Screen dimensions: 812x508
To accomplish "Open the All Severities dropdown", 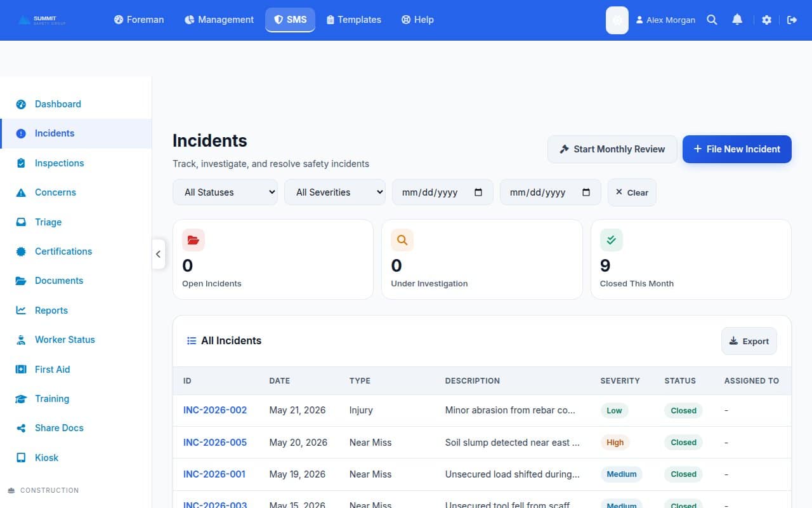I will 335,192.
